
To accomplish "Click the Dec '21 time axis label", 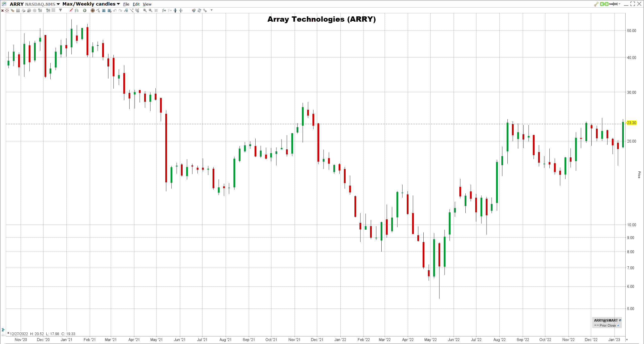I will point(317,339).
